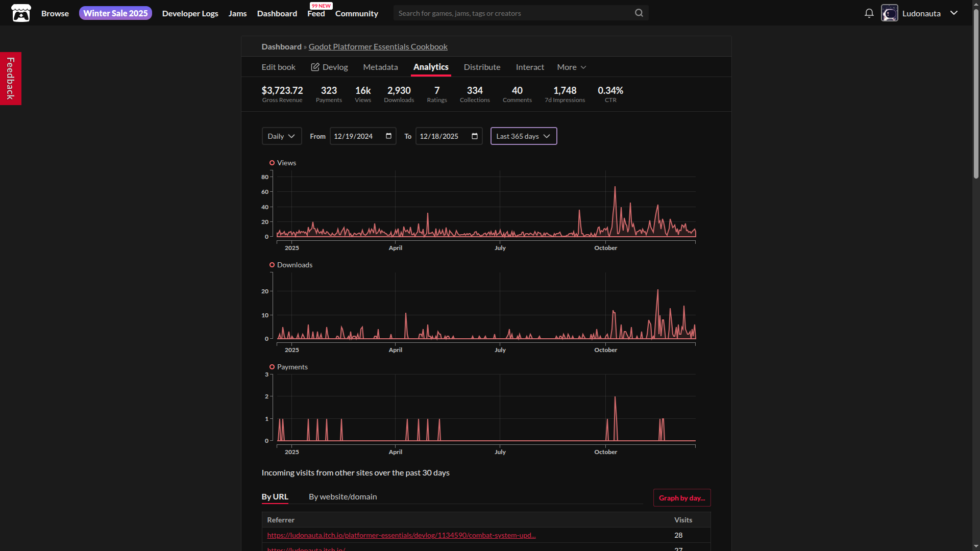Click into the search games field

[510, 13]
